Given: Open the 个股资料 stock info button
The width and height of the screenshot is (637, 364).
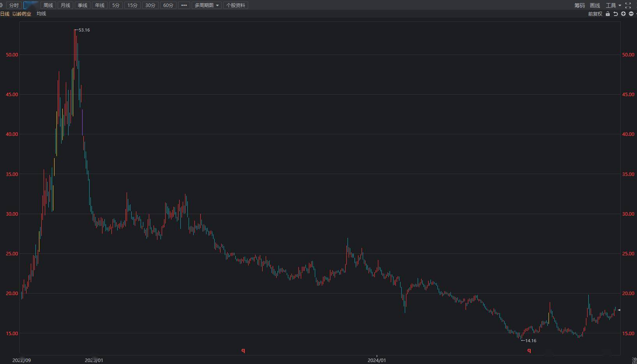Looking at the screenshot, I should [236, 5].
